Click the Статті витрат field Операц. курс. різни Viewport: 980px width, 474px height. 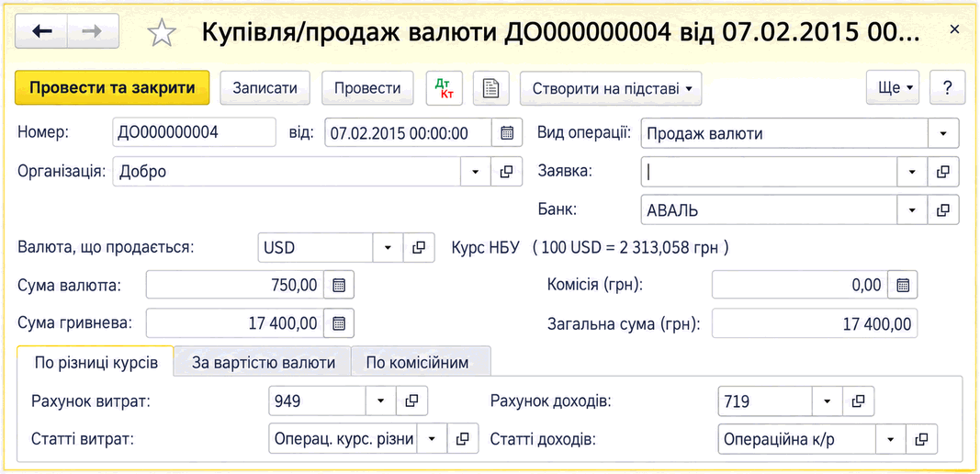[344, 439]
